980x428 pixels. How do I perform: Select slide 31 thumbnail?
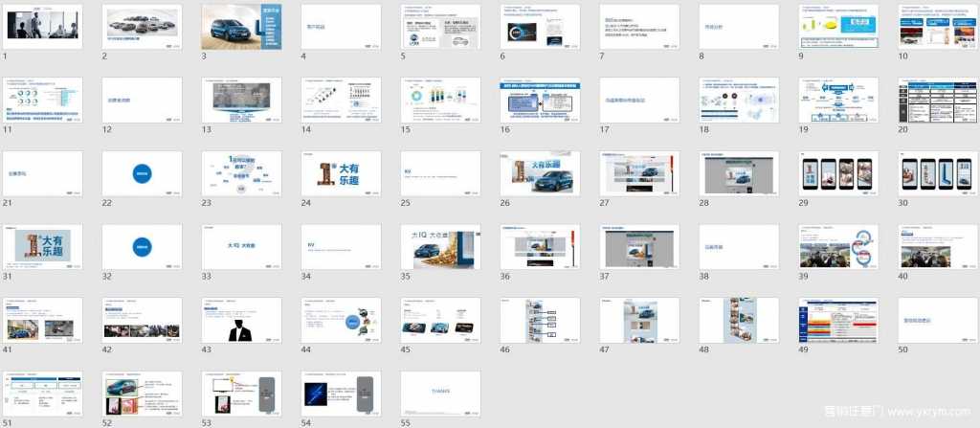[42, 247]
